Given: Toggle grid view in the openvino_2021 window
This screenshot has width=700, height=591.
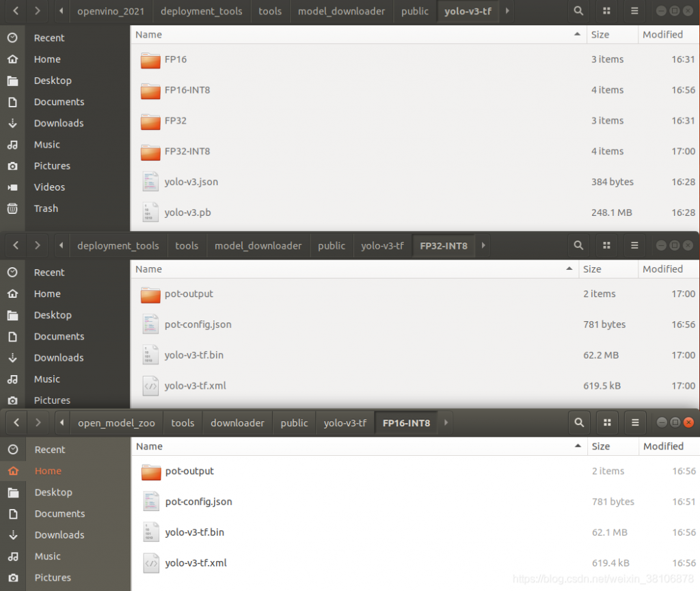Looking at the screenshot, I should point(606,11).
